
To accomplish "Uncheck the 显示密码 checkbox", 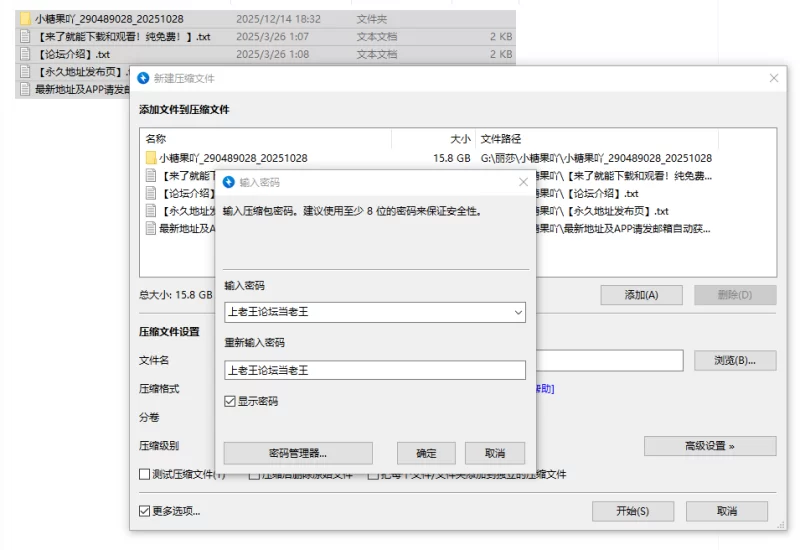I will (230, 402).
